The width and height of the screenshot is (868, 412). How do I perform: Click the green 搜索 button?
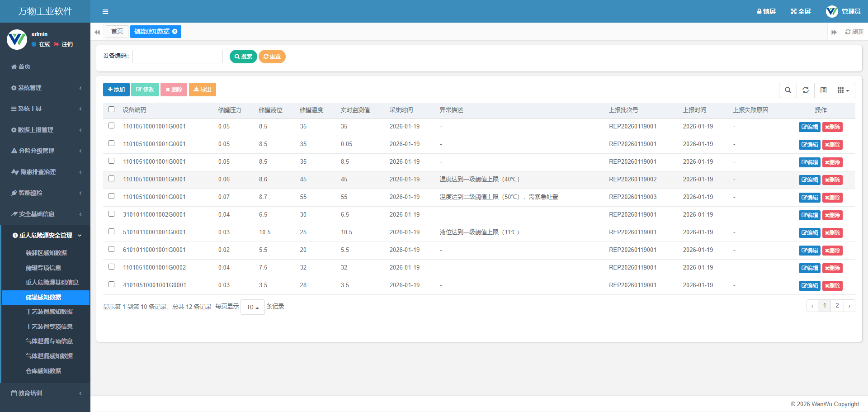coord(243,57)
